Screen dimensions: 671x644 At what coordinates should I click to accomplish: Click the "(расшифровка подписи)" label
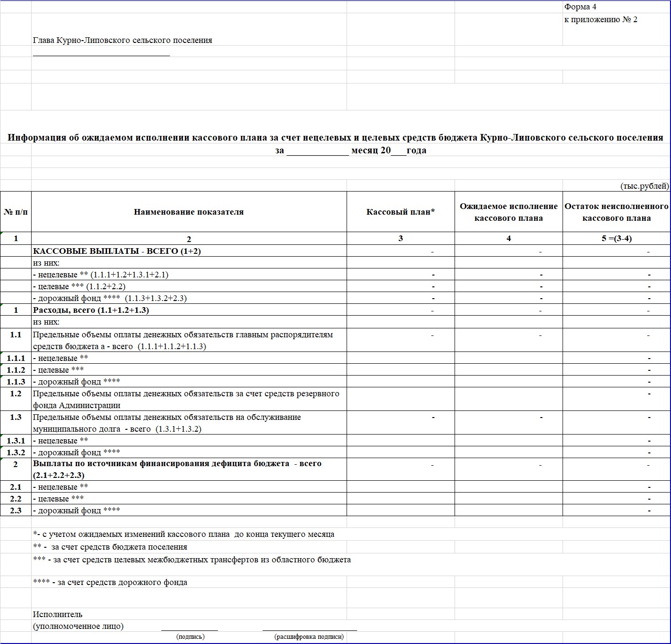pyautogui.click(x=309, y=636)
